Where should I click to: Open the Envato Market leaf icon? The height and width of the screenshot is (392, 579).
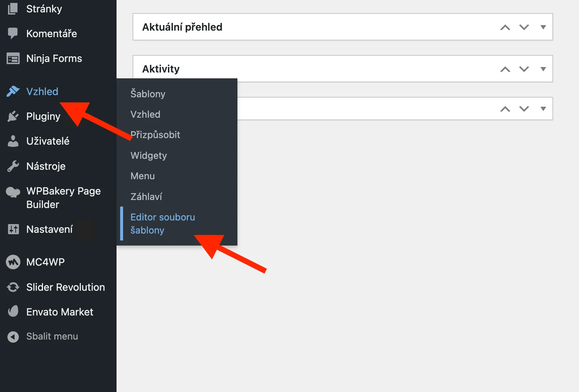click(x=13, y=311)
